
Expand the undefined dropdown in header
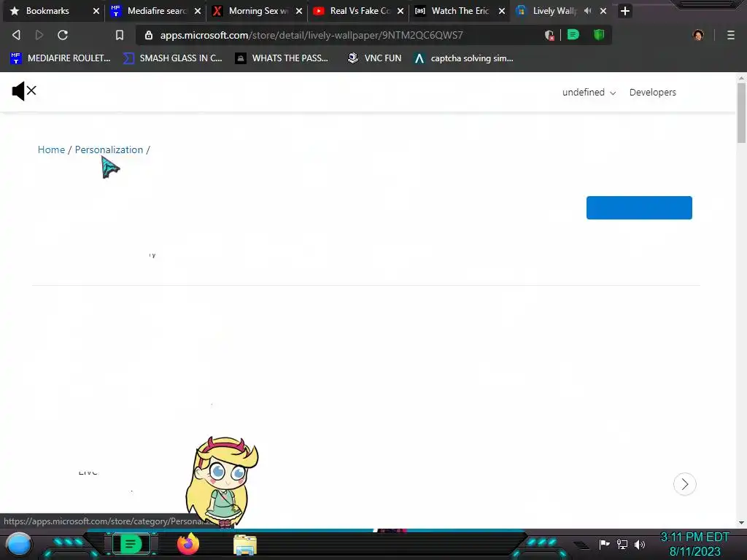pyautogui.click(x=589, y=93)
